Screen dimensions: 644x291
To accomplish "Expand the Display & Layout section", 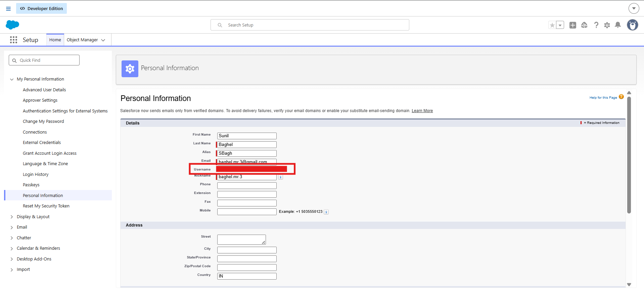I will 12,217.
